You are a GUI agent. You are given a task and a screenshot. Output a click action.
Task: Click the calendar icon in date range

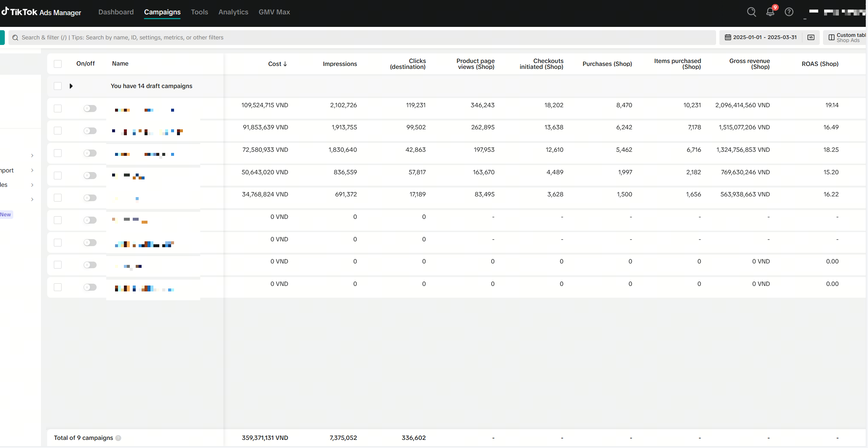[728, 38]
